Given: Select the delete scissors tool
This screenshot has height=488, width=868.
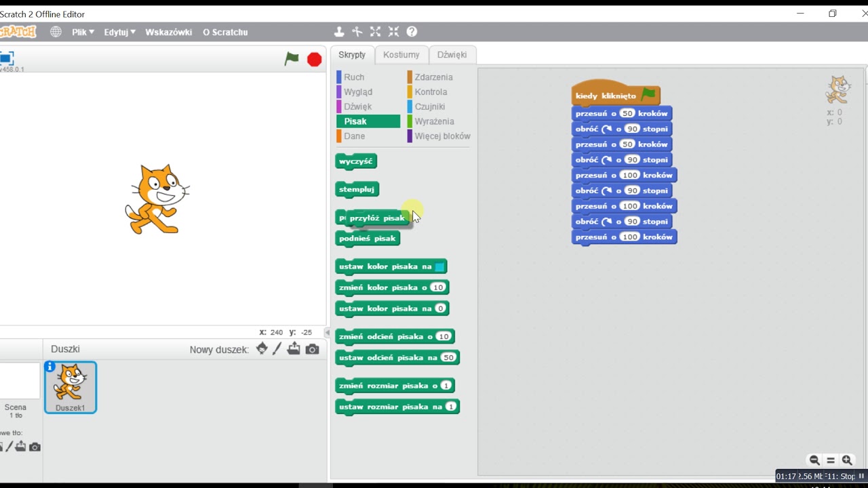Looking at the screenshot, I should [357, 32].
